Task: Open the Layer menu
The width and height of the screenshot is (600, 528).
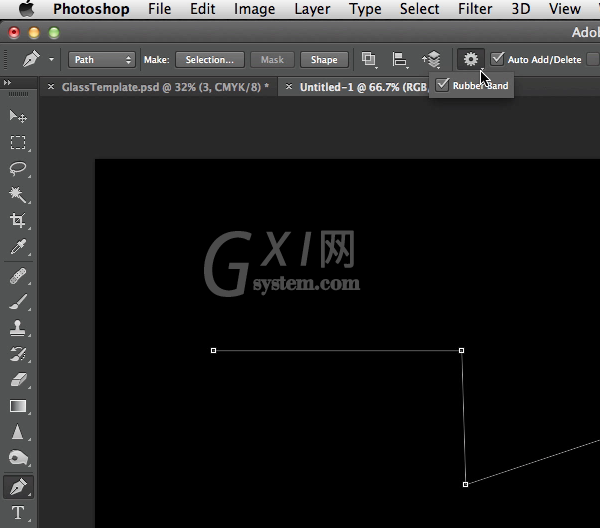Action: click(x=312, y=9)
